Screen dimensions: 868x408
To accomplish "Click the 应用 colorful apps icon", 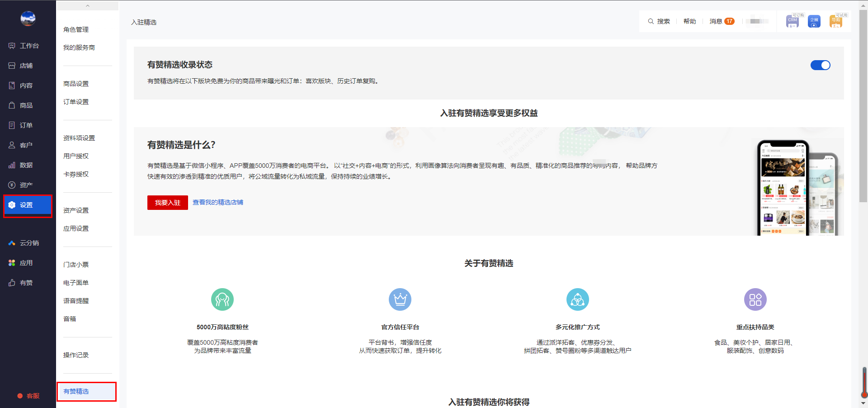I will coord(12,263).
